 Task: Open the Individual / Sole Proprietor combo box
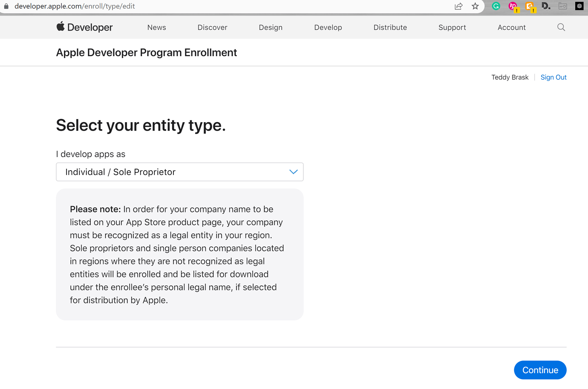(x=180, y=172)
